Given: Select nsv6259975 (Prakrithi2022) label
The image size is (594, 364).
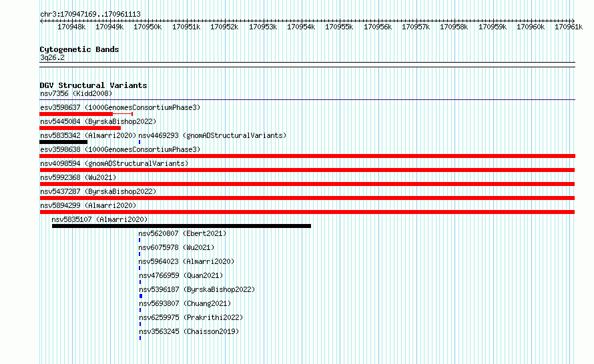Looking at the screenshot, I should tap(191, 317).
